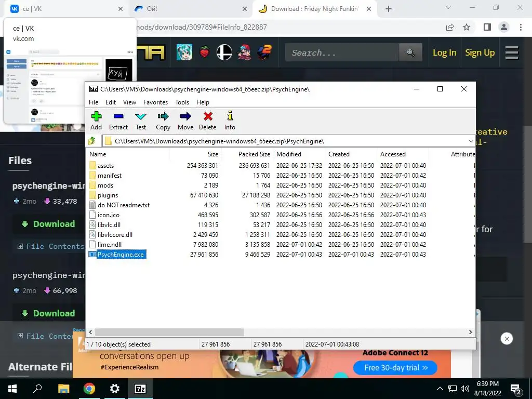Sort by Accessed column header

[x=403, y=154]
